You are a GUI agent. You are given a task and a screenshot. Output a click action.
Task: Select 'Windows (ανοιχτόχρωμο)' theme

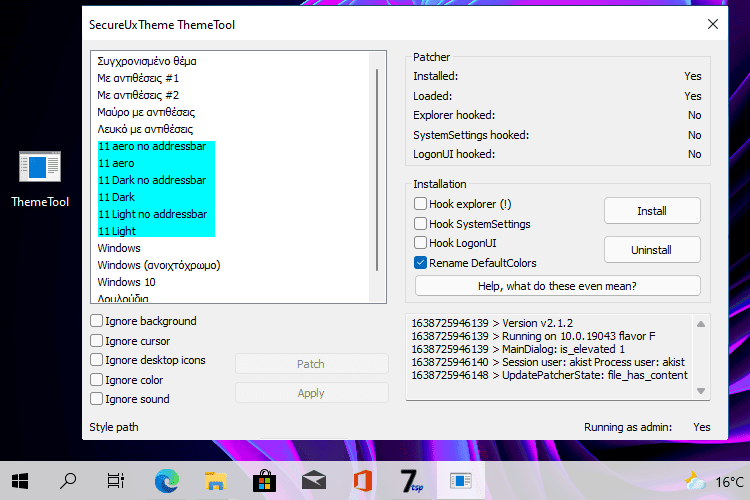coord(159,265)
